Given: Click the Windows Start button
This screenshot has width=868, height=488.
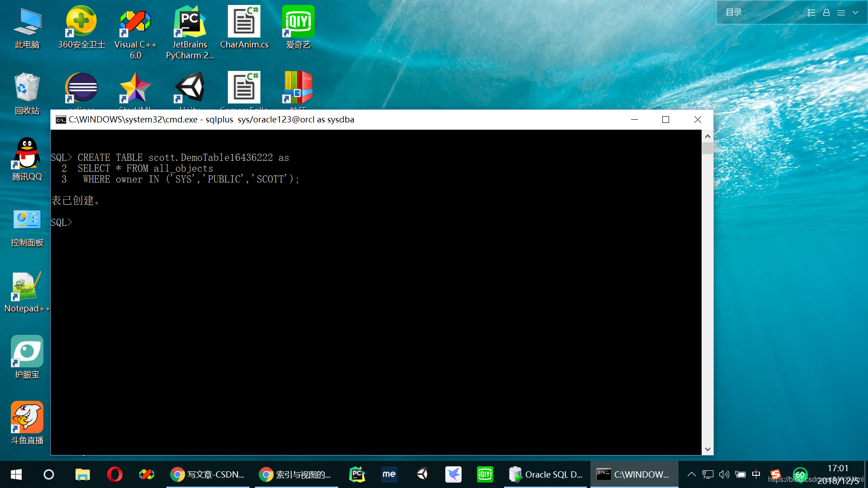Looking at the screenshot, I should (x=16, y=474).
